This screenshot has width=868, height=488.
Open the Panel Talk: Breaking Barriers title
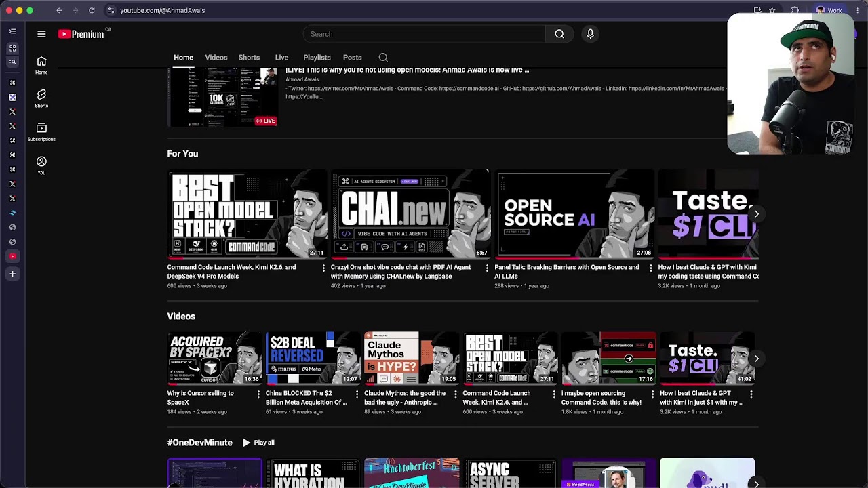click(567, 272)
